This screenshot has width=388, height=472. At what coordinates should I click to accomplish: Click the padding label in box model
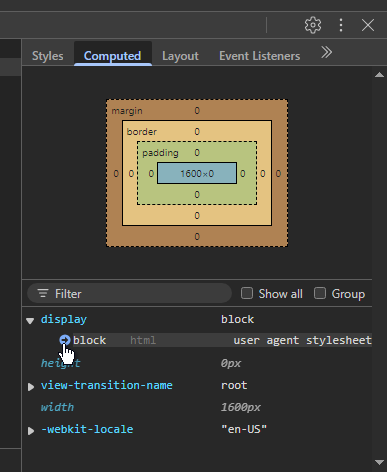point(160,153)
